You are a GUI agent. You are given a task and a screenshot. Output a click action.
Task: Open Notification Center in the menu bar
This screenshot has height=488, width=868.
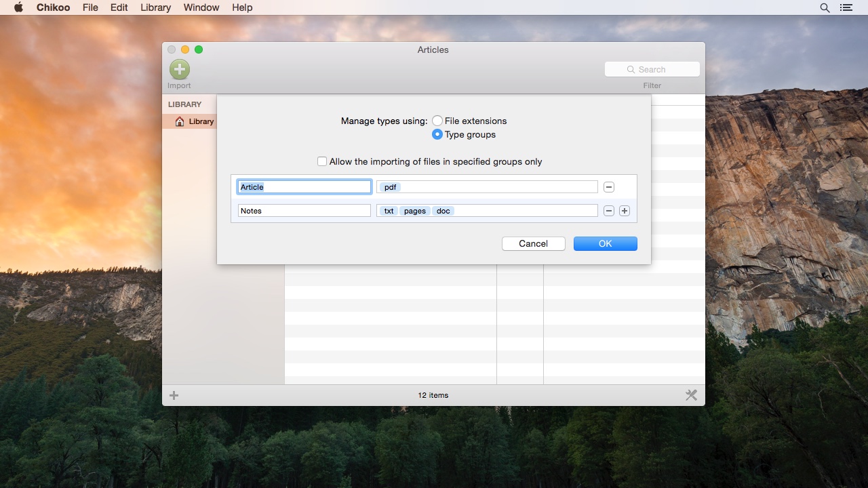click(x=846, y=7)
